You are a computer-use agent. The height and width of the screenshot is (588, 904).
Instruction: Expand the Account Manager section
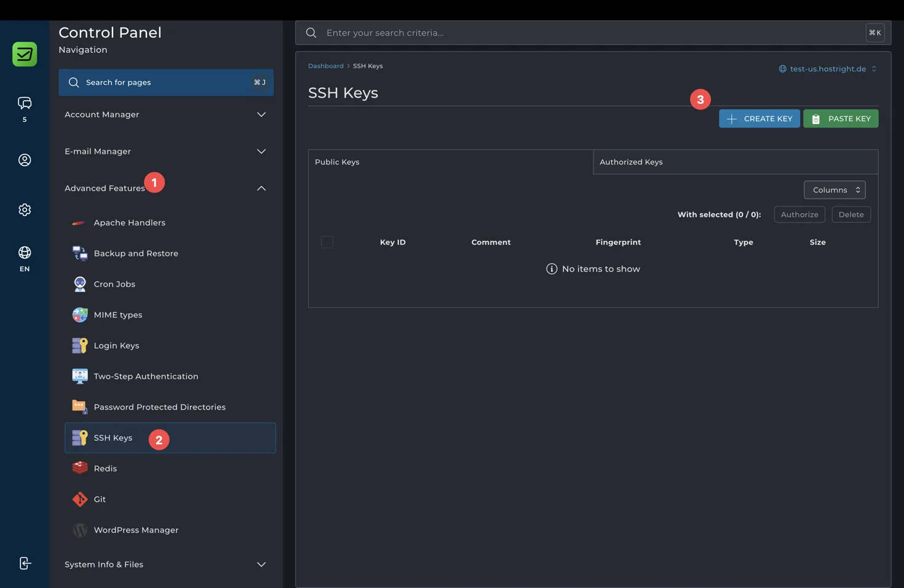coord(166,114)
